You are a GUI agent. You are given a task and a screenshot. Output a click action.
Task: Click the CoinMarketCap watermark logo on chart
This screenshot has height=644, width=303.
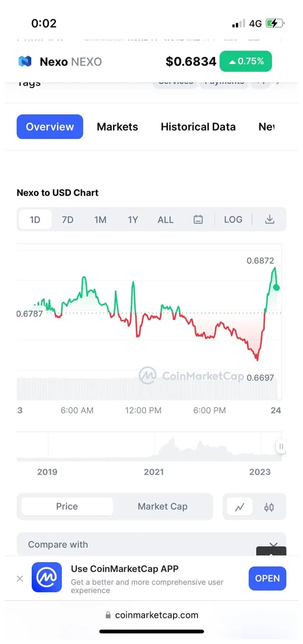147,376
